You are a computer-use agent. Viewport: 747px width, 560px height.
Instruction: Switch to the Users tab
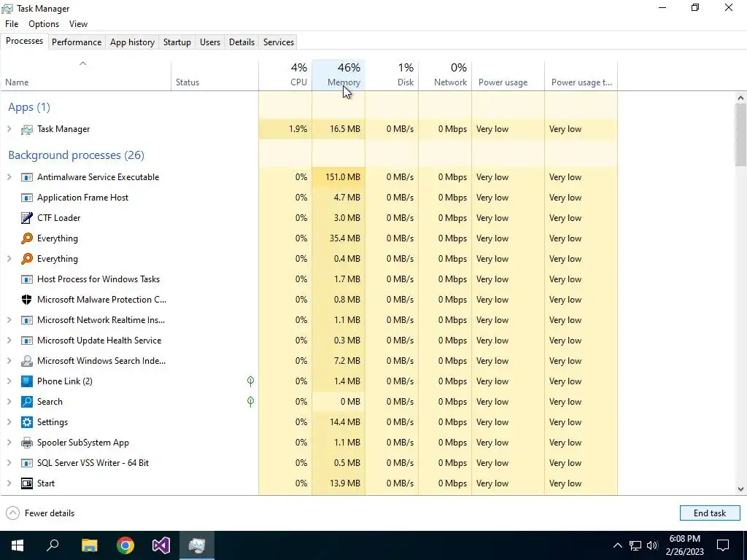click(x=210, y=42)
